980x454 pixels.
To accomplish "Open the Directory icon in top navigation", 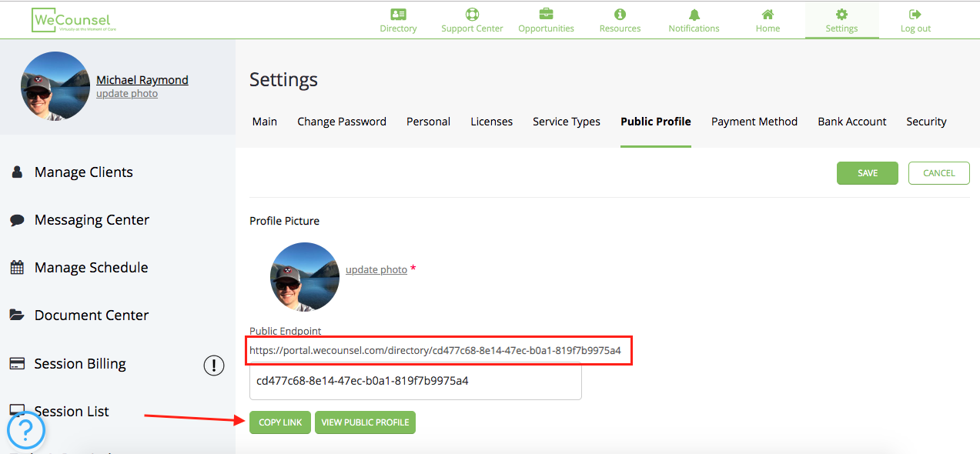I will coord(398,14).
